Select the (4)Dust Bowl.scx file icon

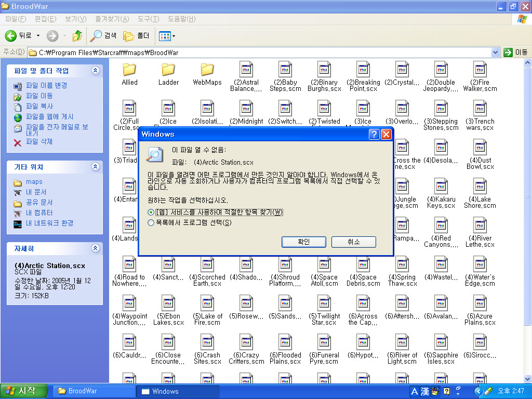click(x=480, y=148)
